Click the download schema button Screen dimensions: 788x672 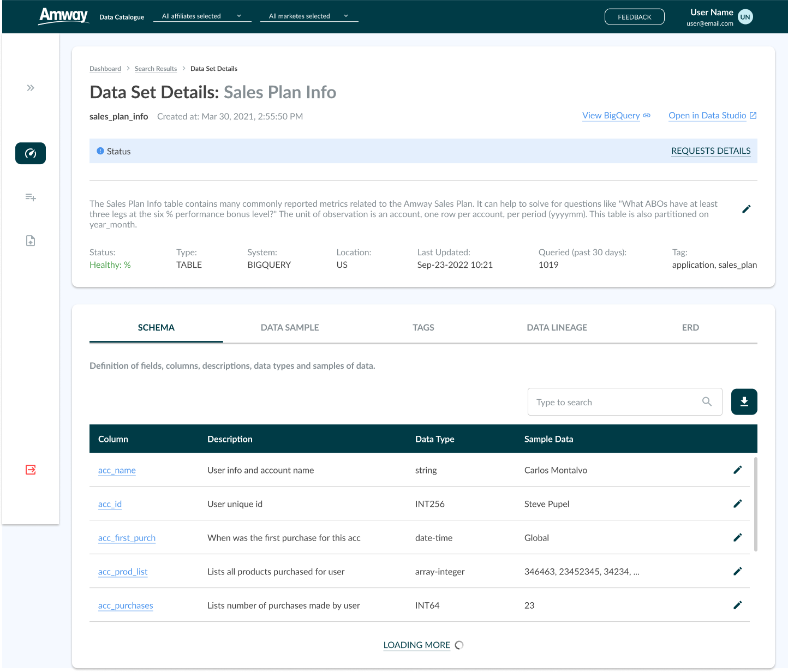coord(744,402)
